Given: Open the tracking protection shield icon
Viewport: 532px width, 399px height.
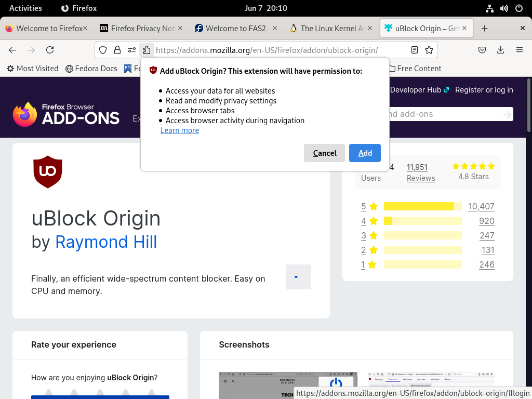Looking at the screenshot, I should point(103,50).
